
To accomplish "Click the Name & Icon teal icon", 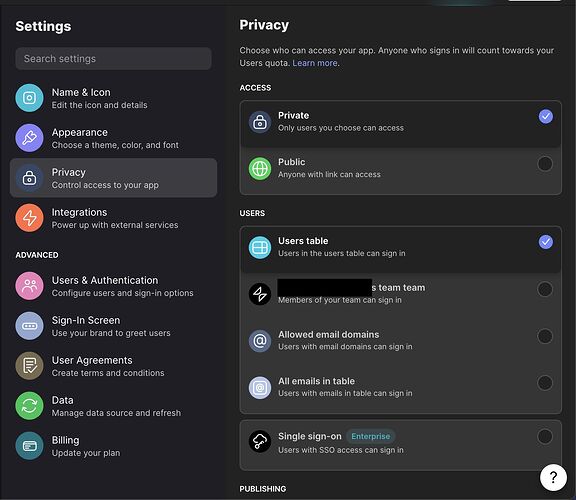I will [29, 98].
